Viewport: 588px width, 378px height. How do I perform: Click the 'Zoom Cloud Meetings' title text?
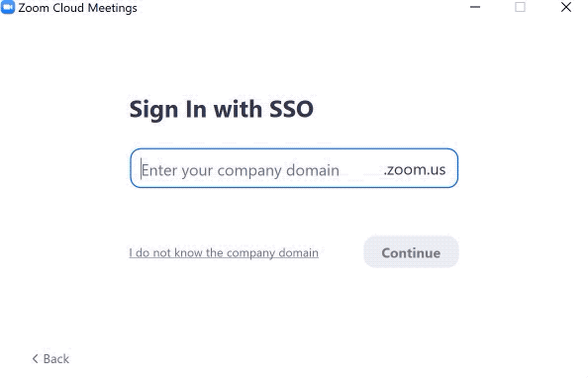(x=77, y=8)
